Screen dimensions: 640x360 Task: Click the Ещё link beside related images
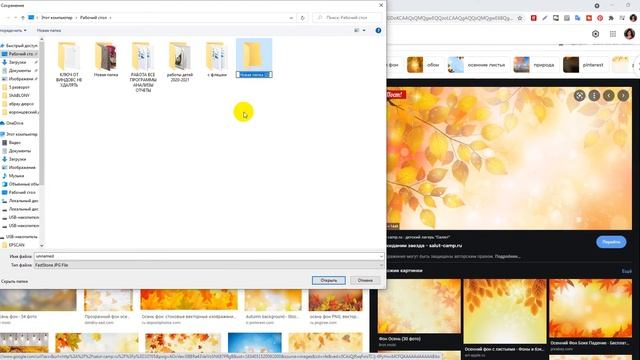click(627, 271)
